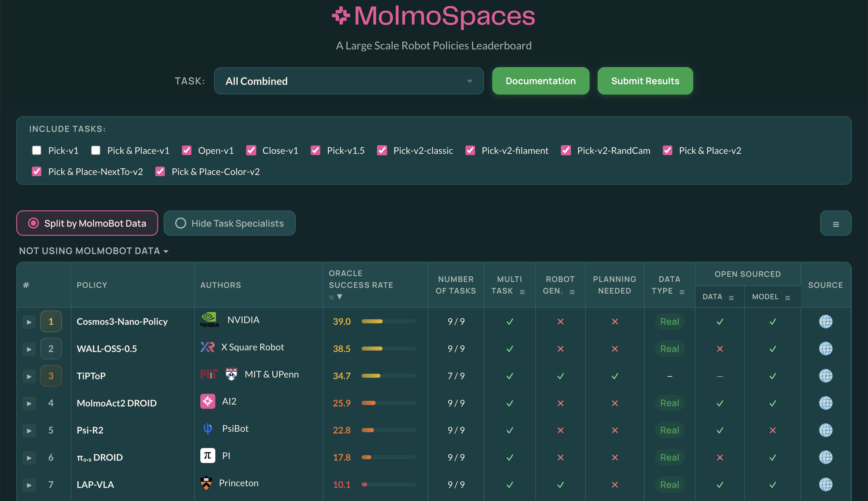The image size is (868, 501).
Task: Click the NVIDIA logo icon
Action: pos(210,320)
